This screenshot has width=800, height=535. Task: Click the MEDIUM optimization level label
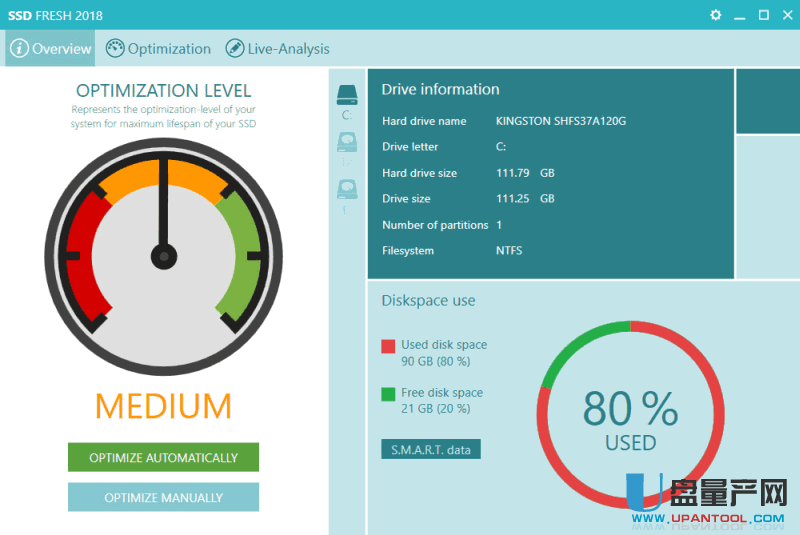click(x=163, y=406)
